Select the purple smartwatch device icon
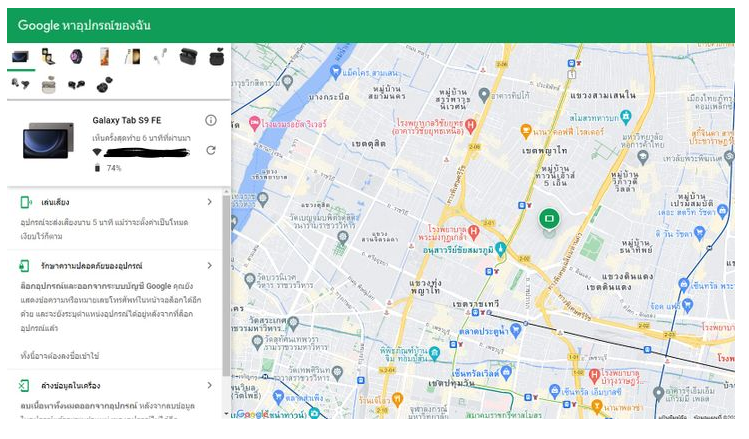749x439 pixels. 76,56
